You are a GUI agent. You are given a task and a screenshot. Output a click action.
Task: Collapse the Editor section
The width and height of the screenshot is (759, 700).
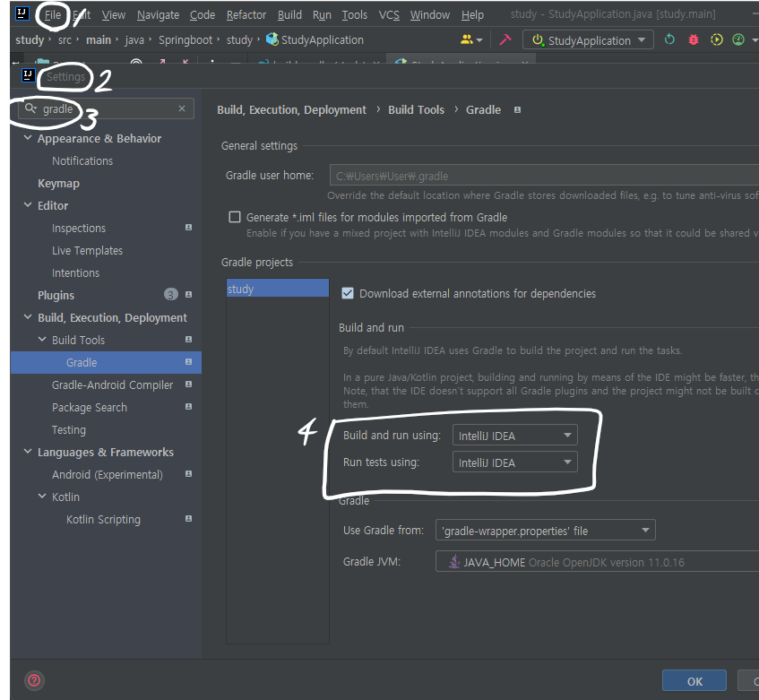(x=28, y=205)
